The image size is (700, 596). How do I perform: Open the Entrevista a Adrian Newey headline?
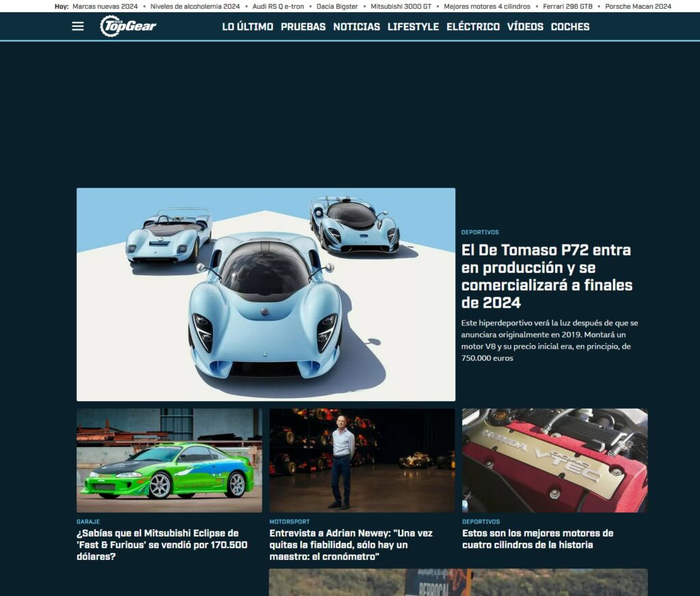[x=351, y=545]
